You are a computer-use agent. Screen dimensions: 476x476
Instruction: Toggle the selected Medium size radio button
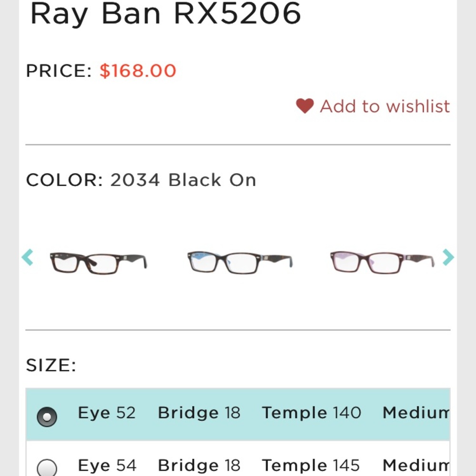[x=47, y=417]
